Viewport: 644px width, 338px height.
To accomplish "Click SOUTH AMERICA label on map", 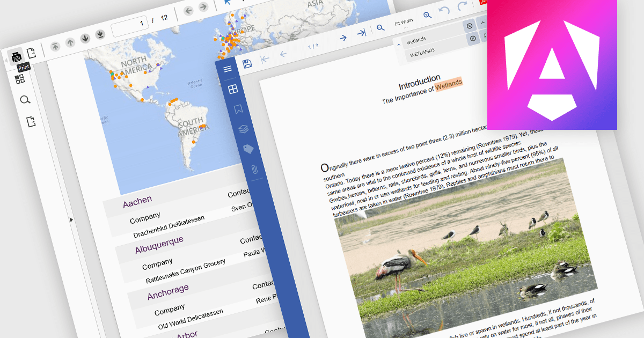I will tap(192, 126).
